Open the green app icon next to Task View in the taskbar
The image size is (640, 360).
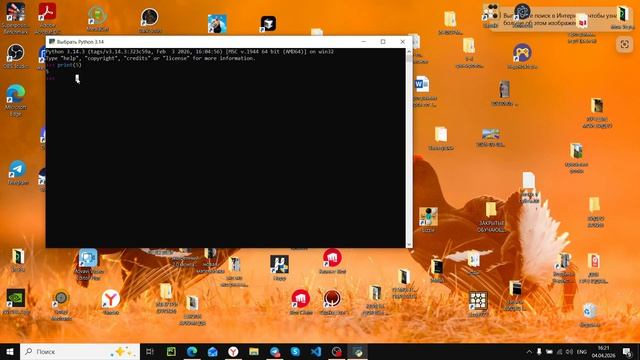click(171, 351)
